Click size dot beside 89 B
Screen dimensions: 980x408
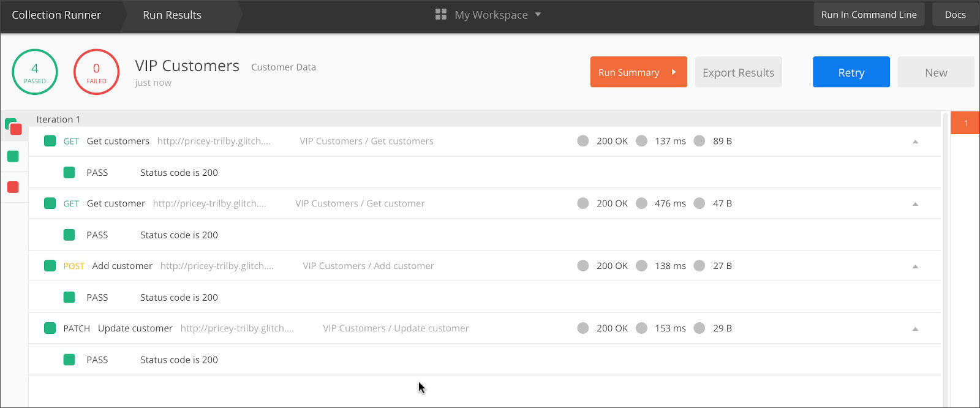click(699, 141)
